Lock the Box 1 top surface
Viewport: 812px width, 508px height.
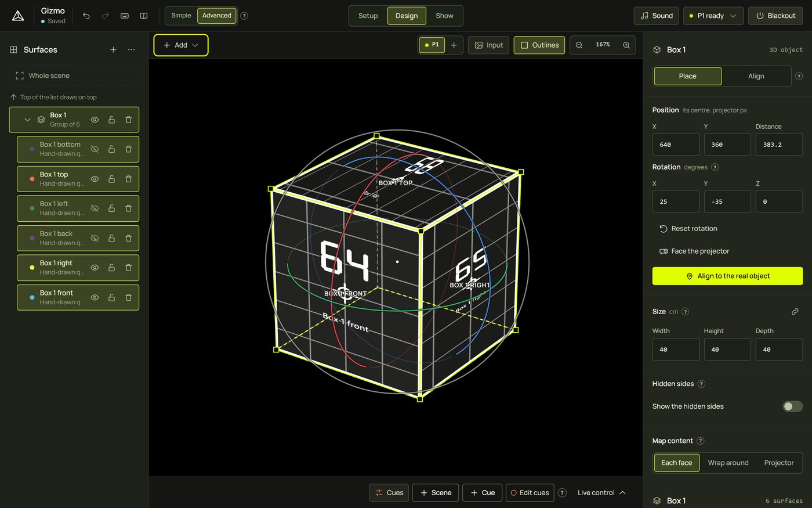click(111, 179)
